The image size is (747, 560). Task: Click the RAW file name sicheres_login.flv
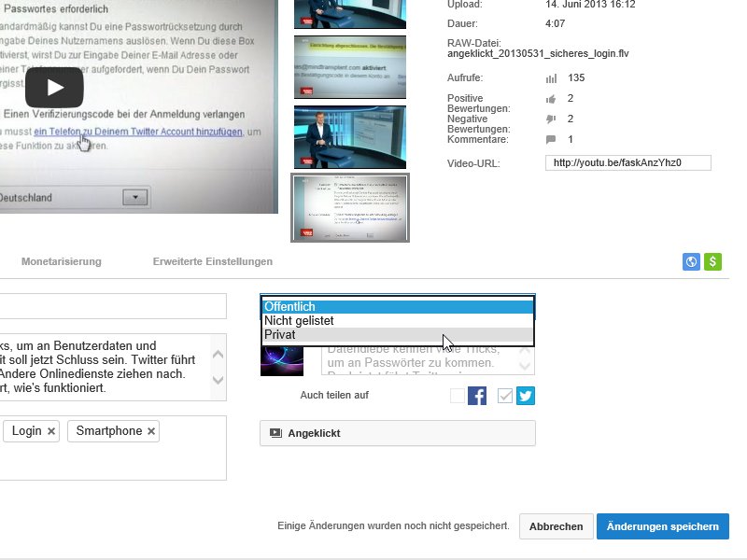538,54
